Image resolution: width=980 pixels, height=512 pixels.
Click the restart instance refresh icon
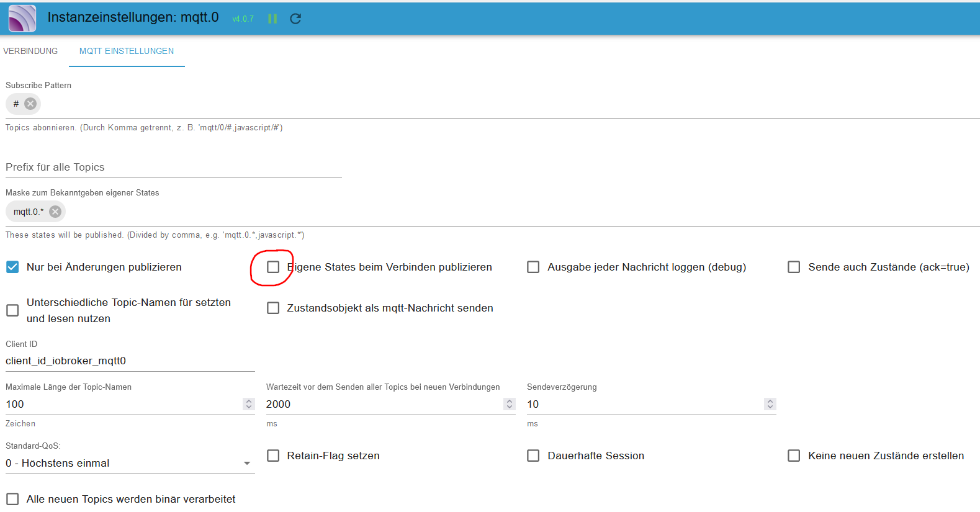point(295,19)
